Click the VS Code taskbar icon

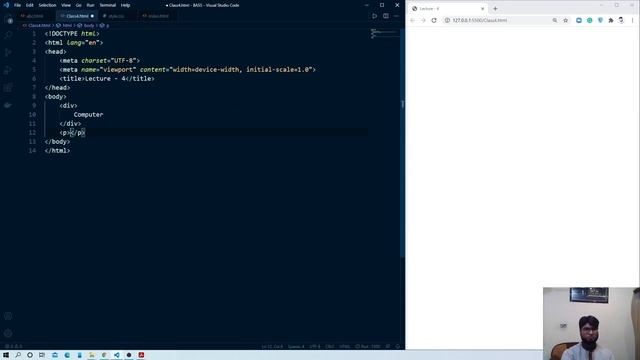coord(117,355)
